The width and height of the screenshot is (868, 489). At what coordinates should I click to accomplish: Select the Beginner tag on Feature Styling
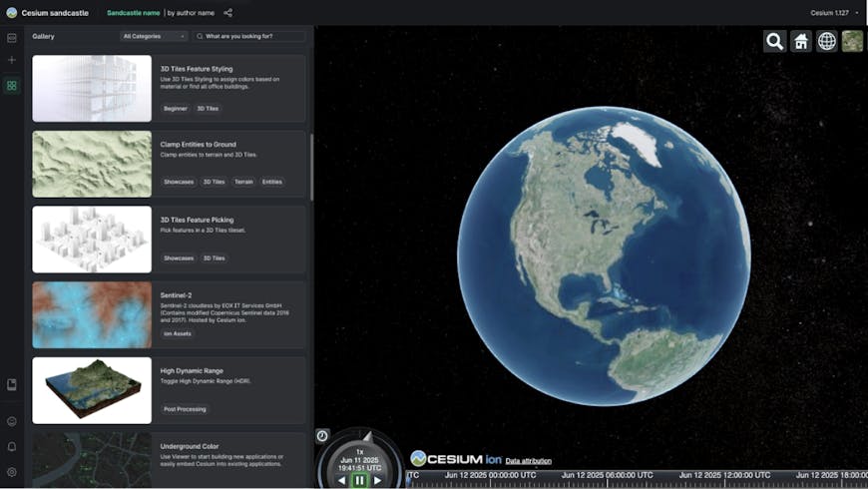176,109
